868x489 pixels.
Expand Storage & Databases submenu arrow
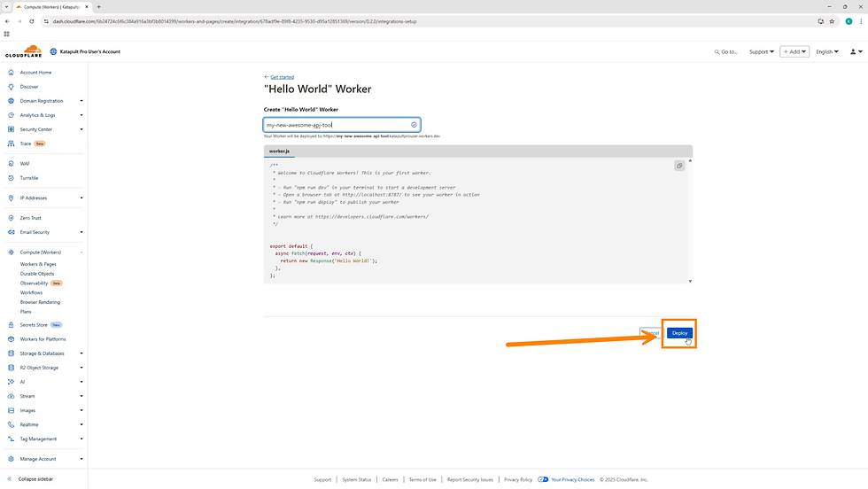click(x=81, y=353)
